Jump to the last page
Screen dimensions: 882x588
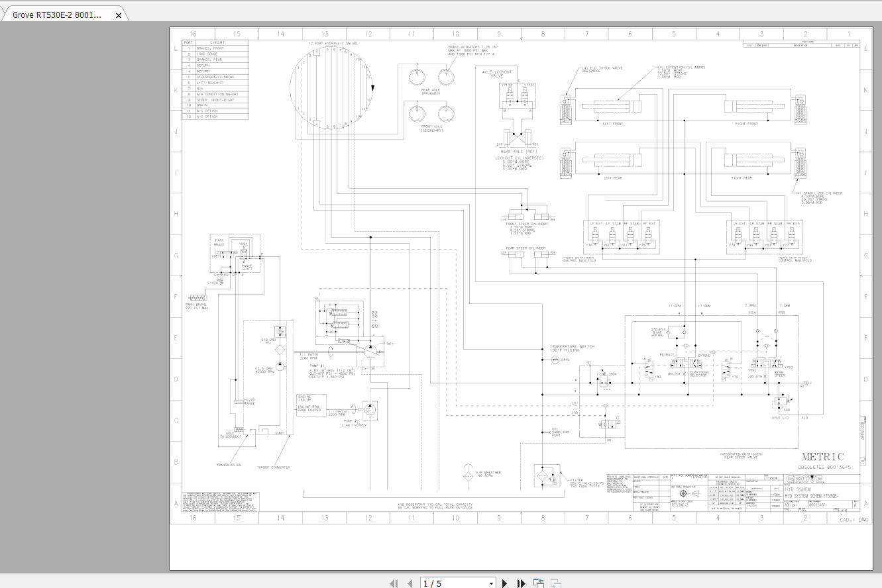522,583
